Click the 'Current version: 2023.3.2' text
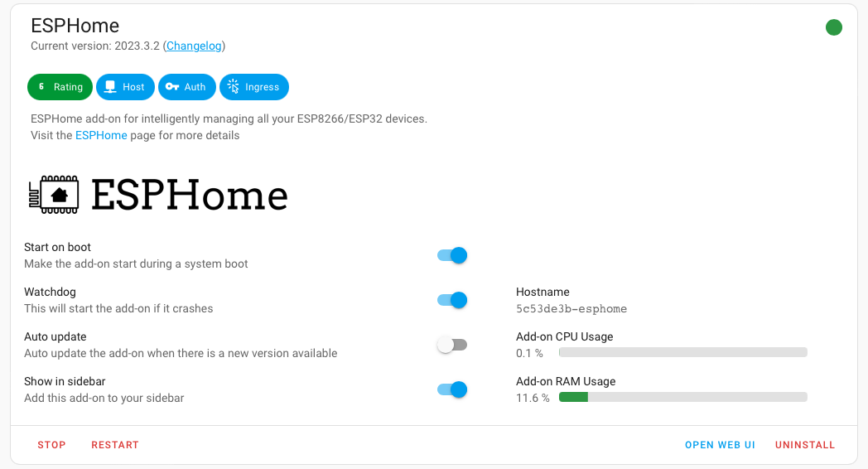Screen dimensions: 868x469 (95, 46)
